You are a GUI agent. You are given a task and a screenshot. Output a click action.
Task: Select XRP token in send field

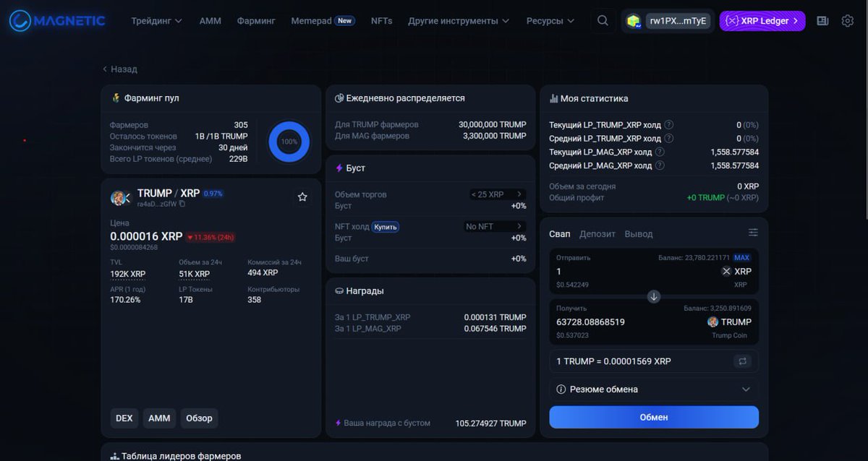pos(736,271)
